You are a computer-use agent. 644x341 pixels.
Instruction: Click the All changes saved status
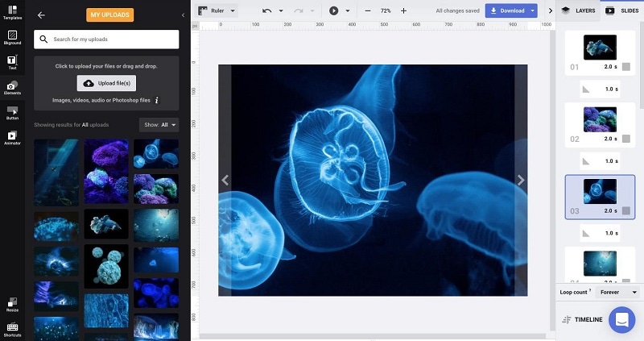tap(457, 10)
